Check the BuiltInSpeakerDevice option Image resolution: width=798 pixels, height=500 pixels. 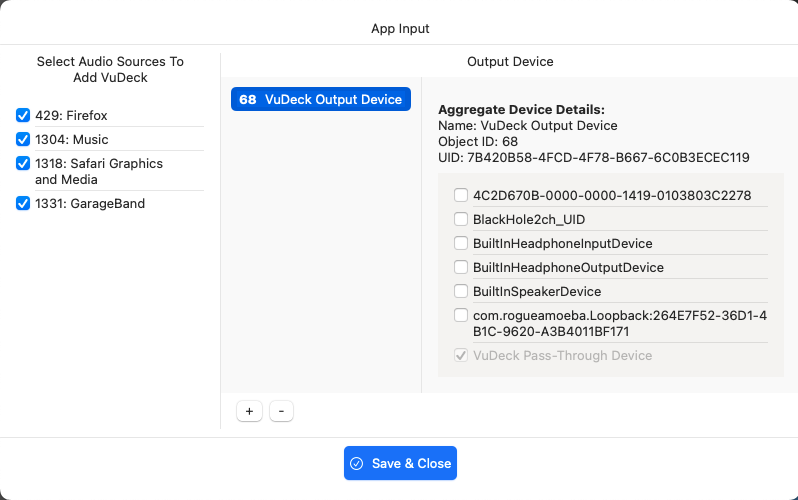point(461,291)
